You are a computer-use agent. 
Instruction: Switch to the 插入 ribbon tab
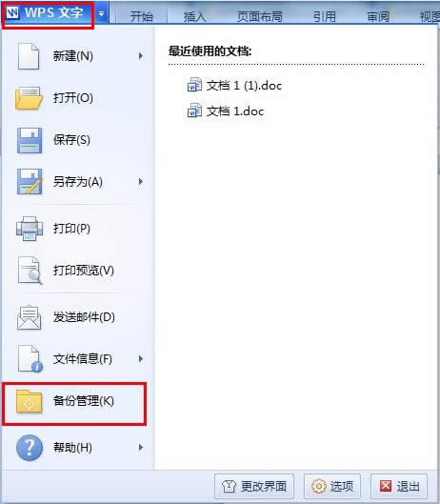click(194, 16)
